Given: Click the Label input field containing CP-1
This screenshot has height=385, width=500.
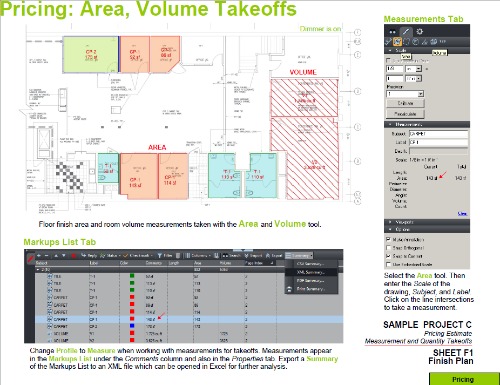Looking at the screenshot, I should point(439,142).
